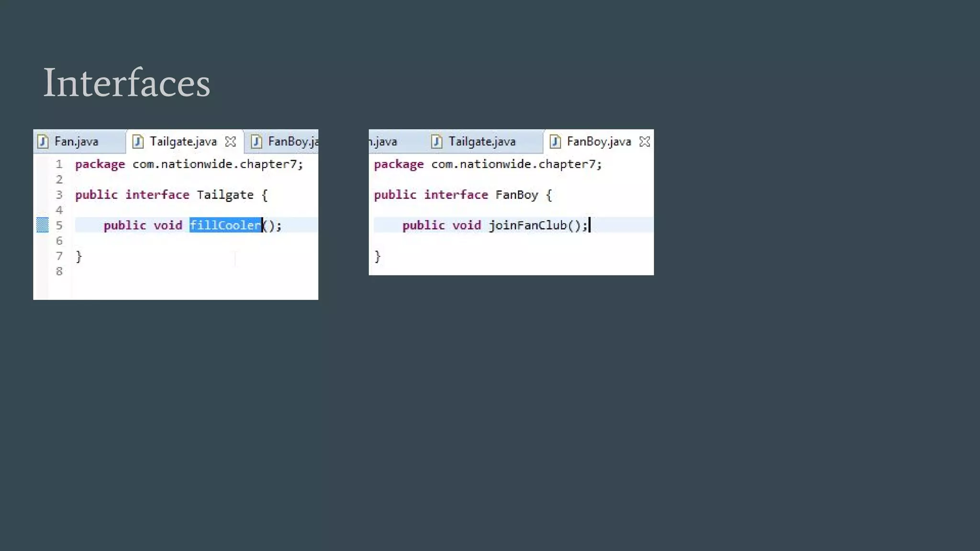This screenshot has width=980, height=551.
Task: Click com.nationwide.chapter7 in the FanBoy editor
Action: [513, 164]
